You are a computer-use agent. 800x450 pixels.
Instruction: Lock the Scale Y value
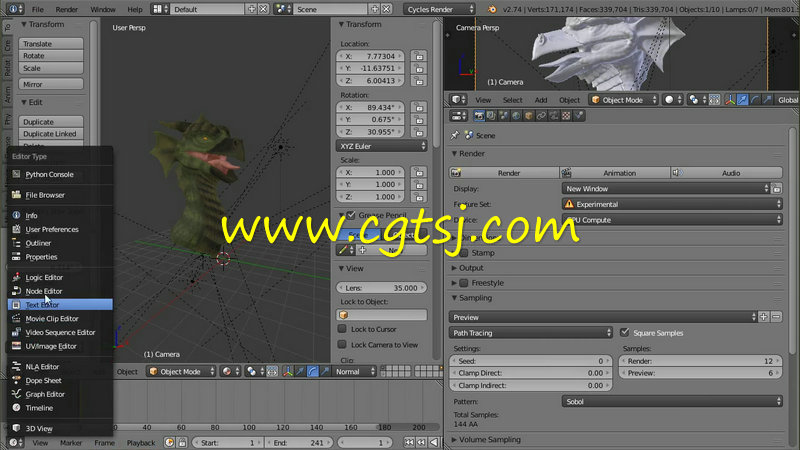[x=419, y=184]
